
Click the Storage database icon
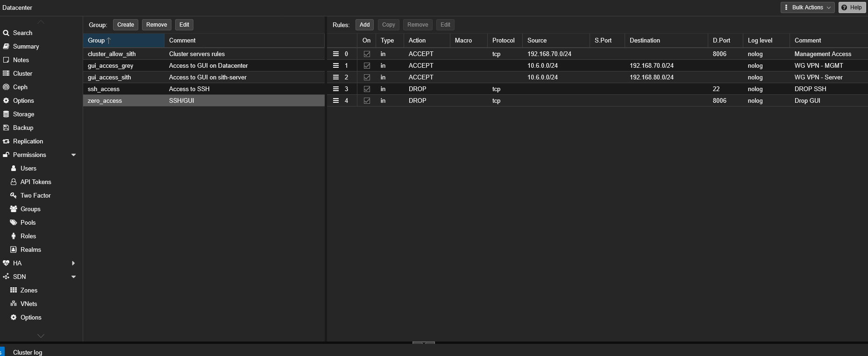click(6, 114)
